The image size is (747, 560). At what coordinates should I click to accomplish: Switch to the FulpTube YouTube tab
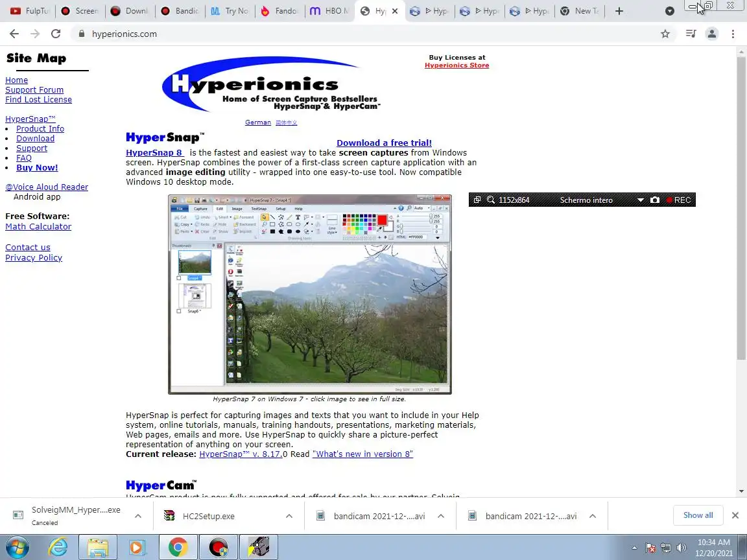pyautogui.click(x=30, y=11)
